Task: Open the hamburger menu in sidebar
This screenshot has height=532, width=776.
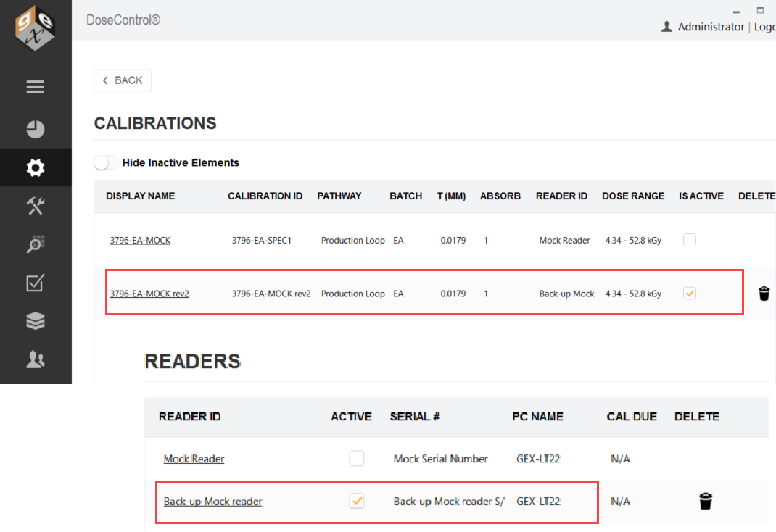Action: pos(35,87)
